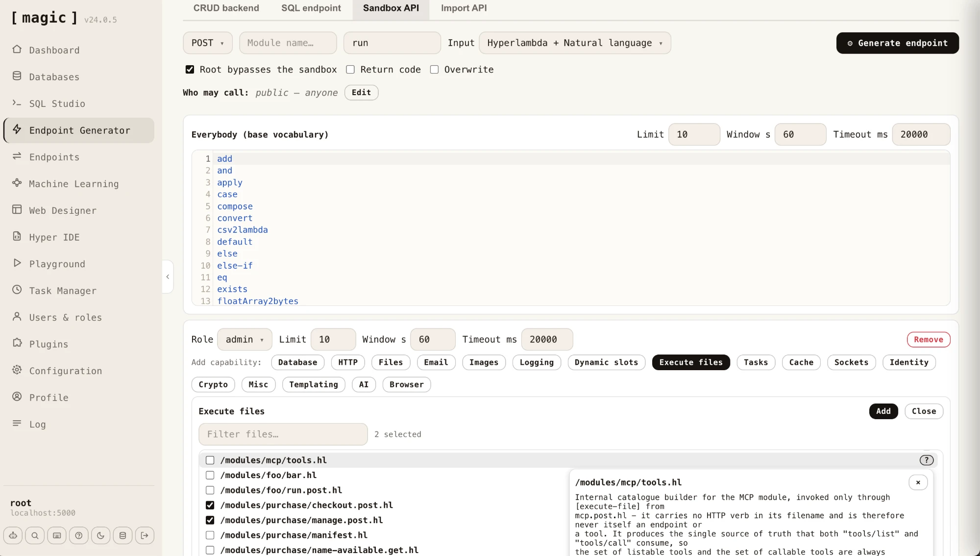Switch to Import API tab

click(x=464, y=8)
